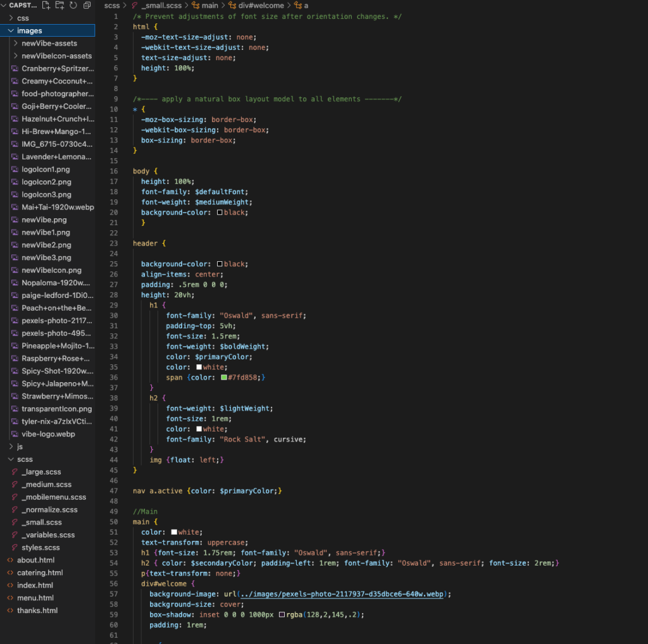Select the _small.scss breadcrumb item
648x644 pixels.
pyautogui.click(x=161, y=6)
